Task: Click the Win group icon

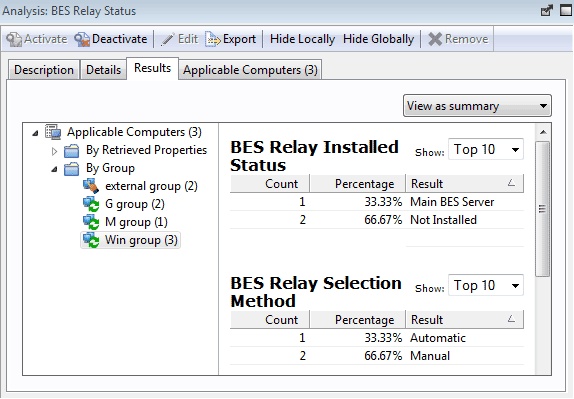Action: [91, 240]
